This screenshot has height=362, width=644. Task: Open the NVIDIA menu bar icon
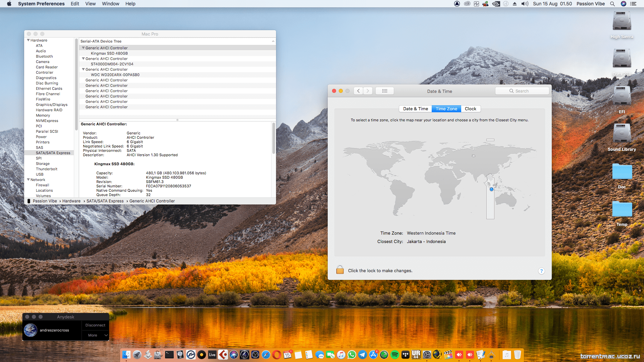tap(496, 4)
